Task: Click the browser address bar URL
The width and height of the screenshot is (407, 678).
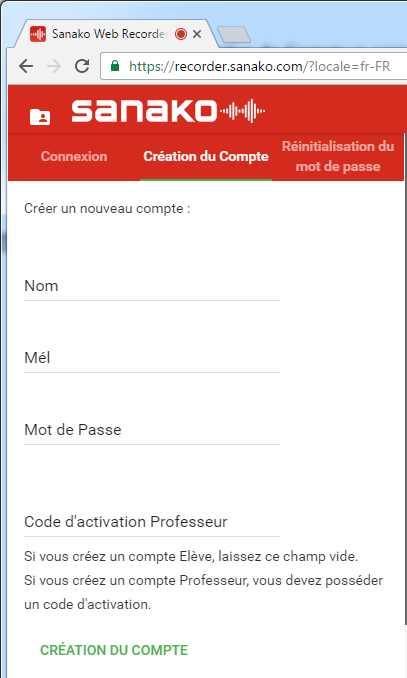Action: click(x=260, y=66)
